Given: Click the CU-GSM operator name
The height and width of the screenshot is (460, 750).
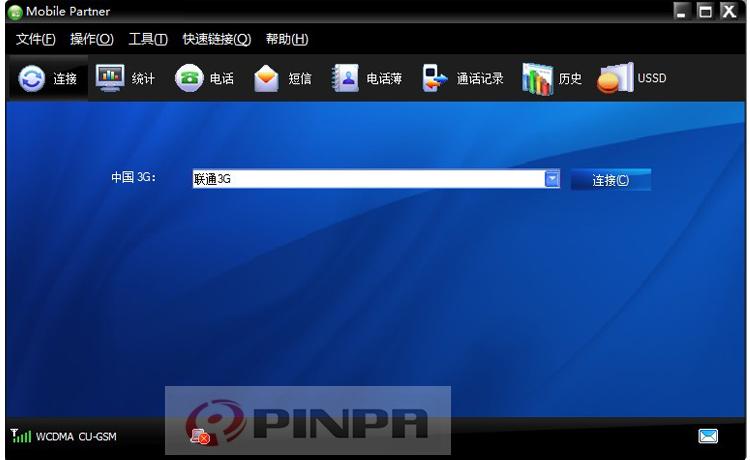Looking at the screenshot, I should [x=98, y=437].
